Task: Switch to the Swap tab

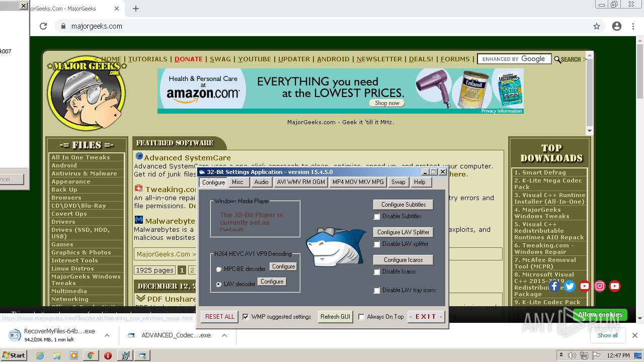Action: pyautogui.click(x=398, y=182)
